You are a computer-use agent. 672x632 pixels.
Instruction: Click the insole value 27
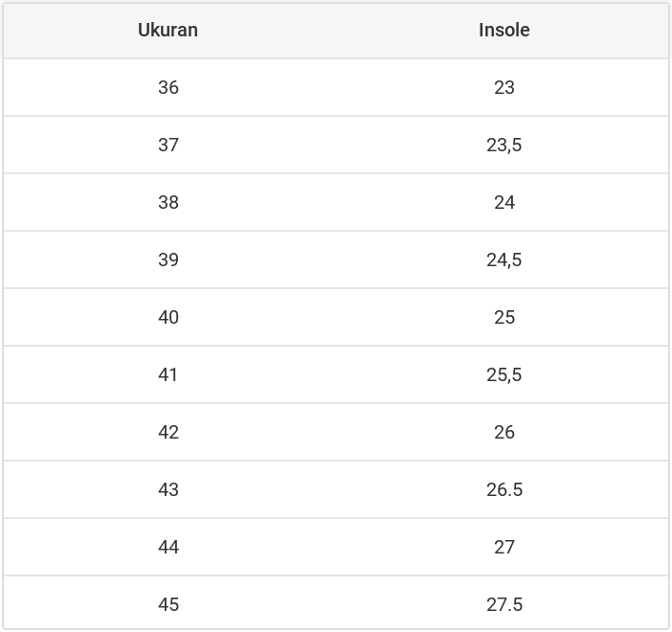click(504, 547)
